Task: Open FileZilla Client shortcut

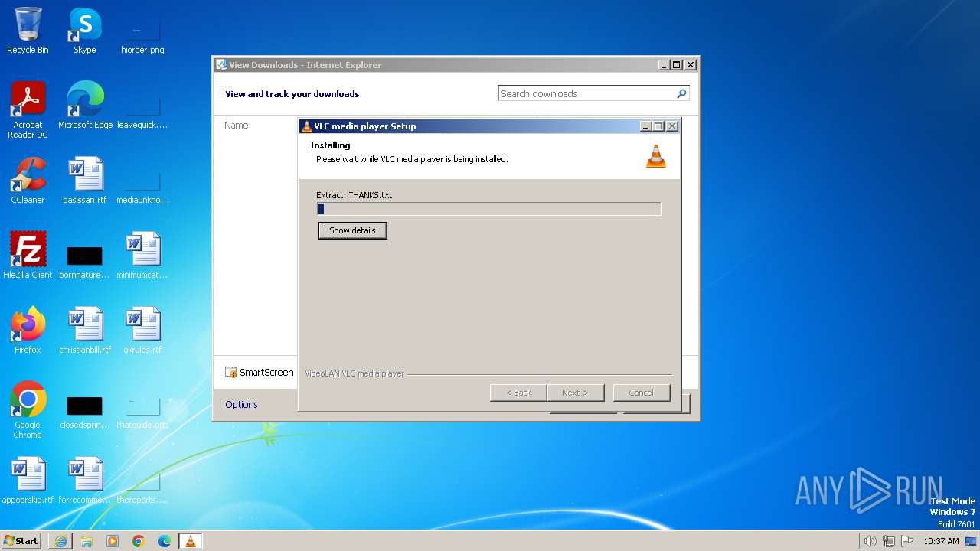Action: pos(28,255)
